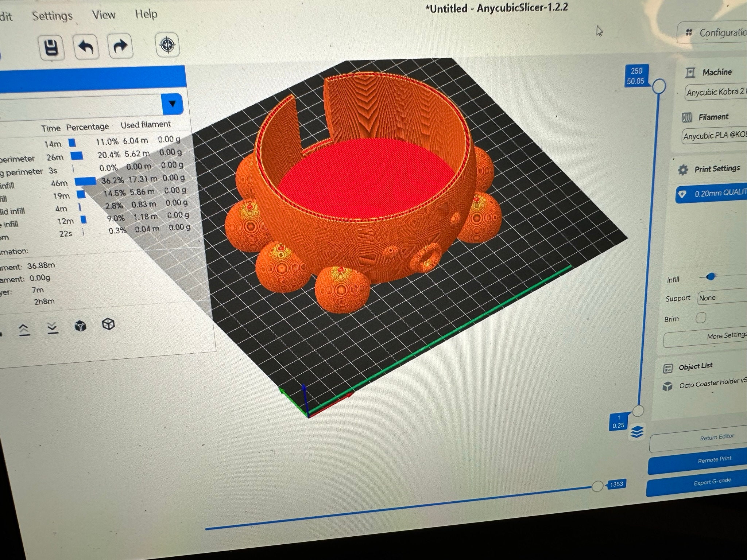
Task: Toggle the Brim option on
Action: [700, 318]
